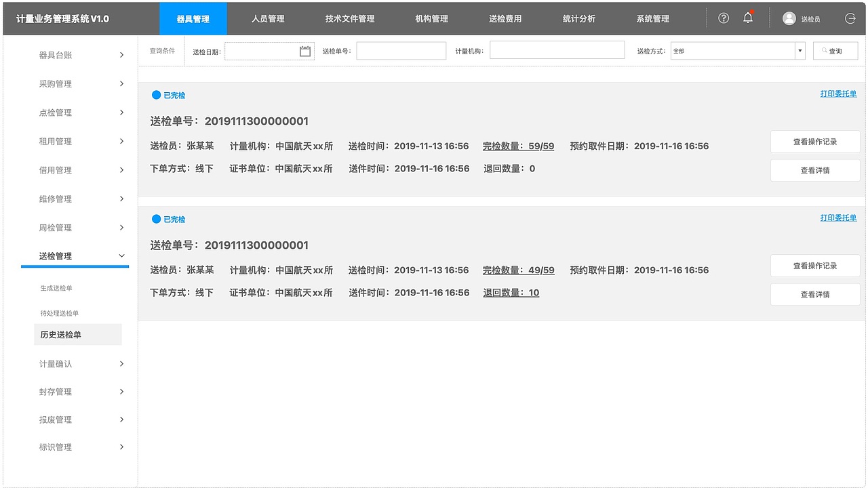Image resolution: width=868 pixels, height=490 pixels.
Task: Click 查看详情 in the first record
Action: tap(815, 170)
